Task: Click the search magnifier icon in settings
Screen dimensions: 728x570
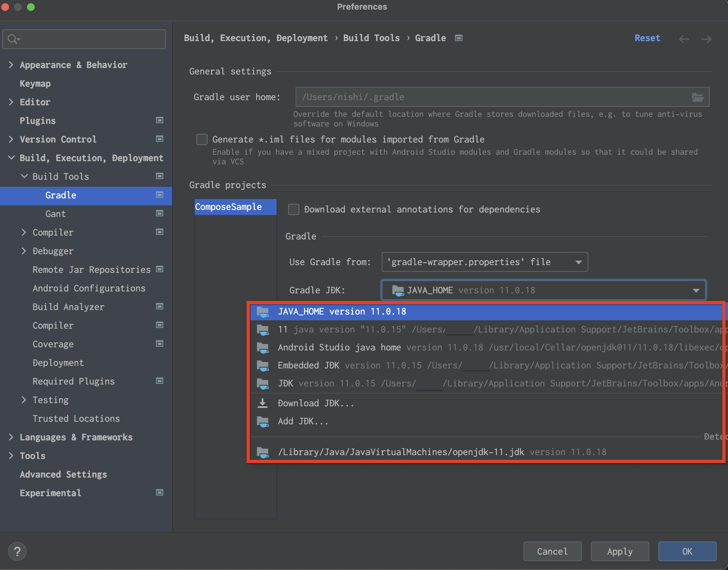Action: [x=14, y=39]
